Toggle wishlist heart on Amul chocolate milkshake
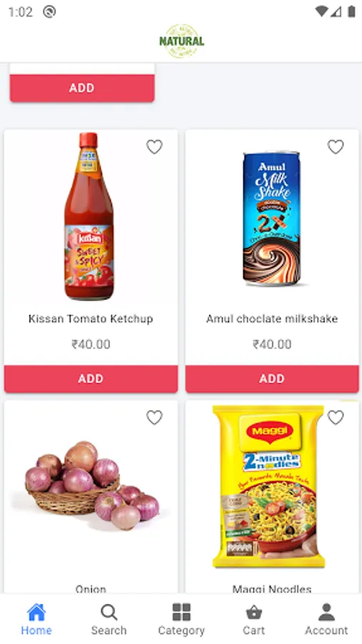 click(336, 147)
